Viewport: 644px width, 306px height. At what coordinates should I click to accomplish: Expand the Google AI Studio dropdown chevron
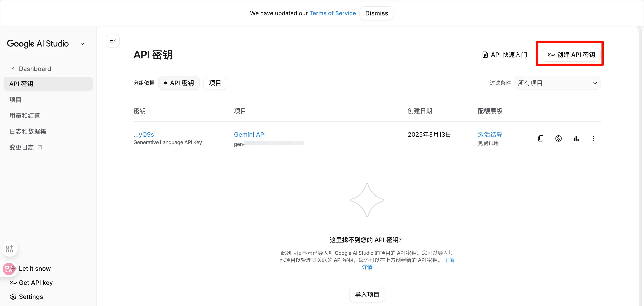pyautogui.click(x=82, y=44)
